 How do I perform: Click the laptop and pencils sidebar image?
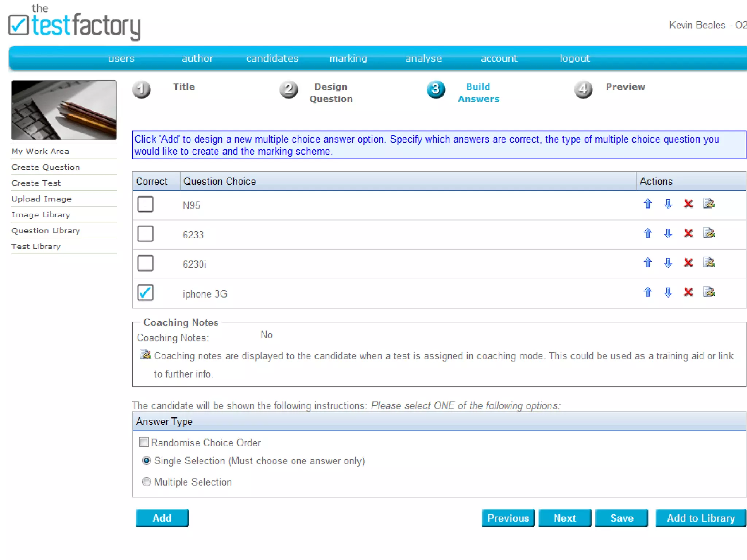click(64, 110)
